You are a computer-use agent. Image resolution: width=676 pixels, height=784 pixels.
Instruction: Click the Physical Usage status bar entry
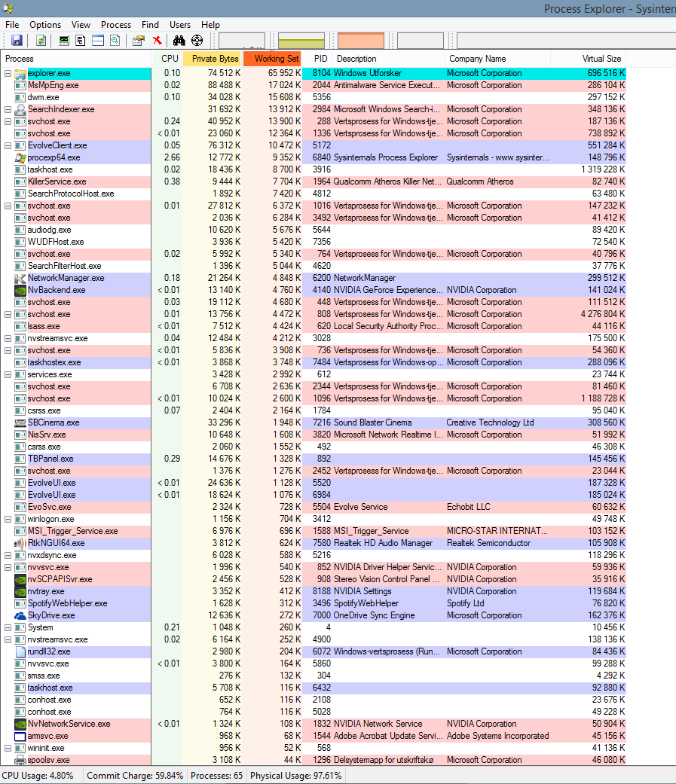click(x=295, y=776)
